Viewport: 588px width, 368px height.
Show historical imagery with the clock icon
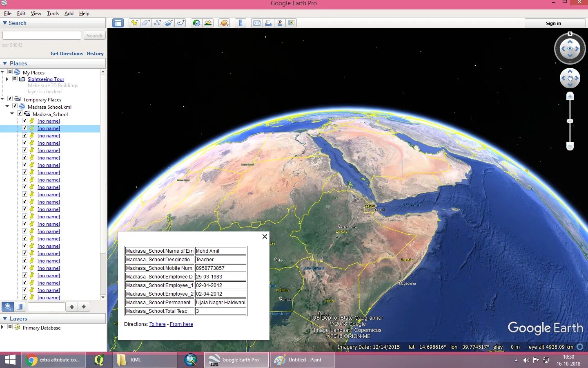[196, 23]
